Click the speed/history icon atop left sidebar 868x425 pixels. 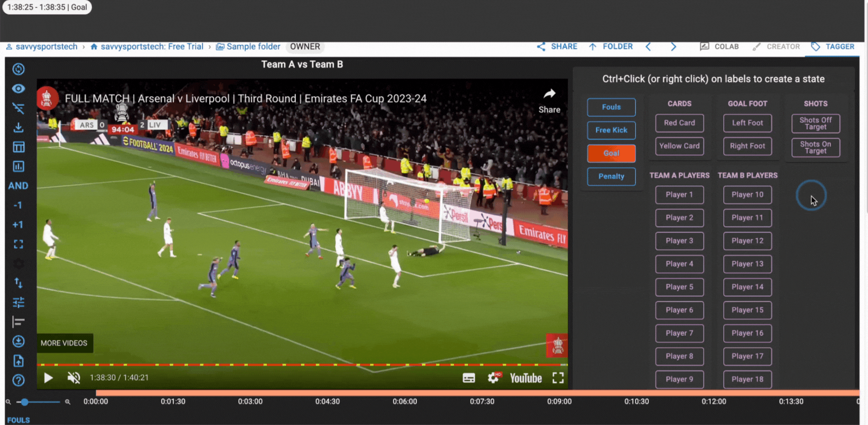tap(19, 69)
